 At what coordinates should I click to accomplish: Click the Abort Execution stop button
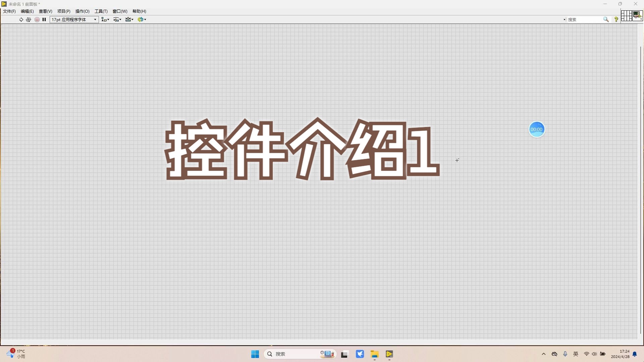37,19
